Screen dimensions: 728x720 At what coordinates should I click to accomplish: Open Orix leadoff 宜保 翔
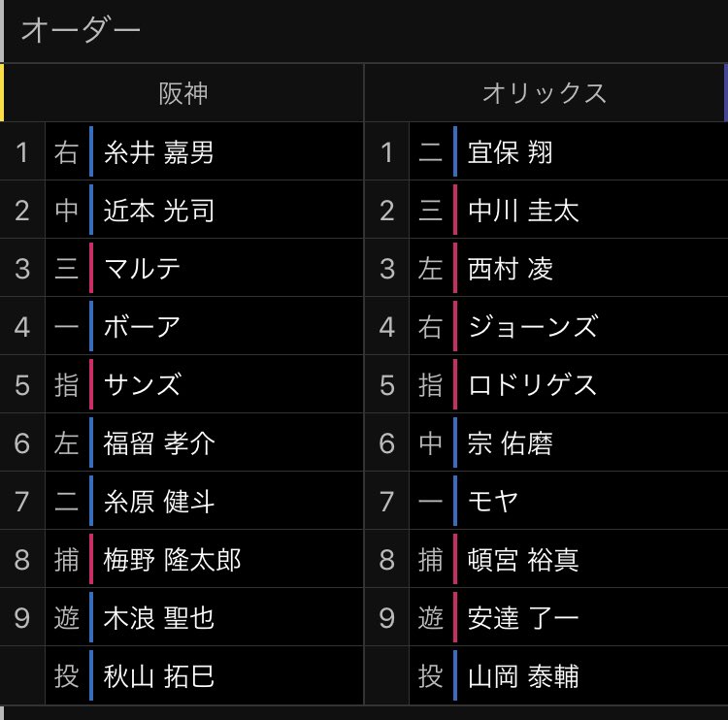(546, 151)
